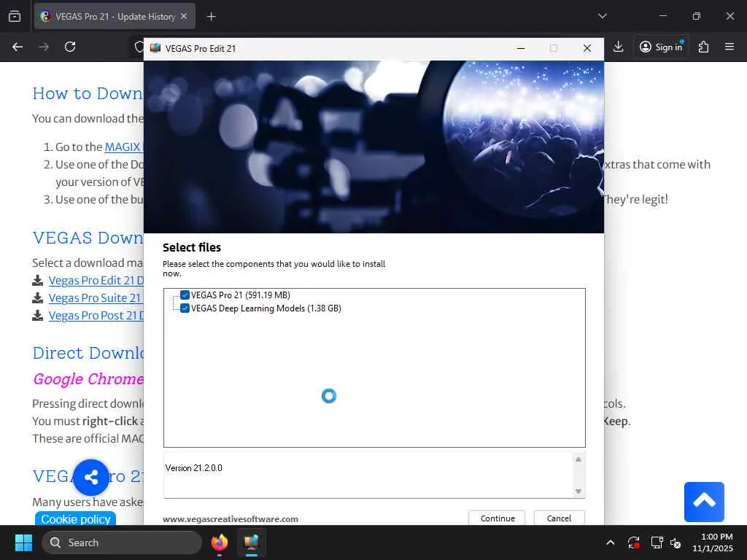Open network status tray icon

657,542
